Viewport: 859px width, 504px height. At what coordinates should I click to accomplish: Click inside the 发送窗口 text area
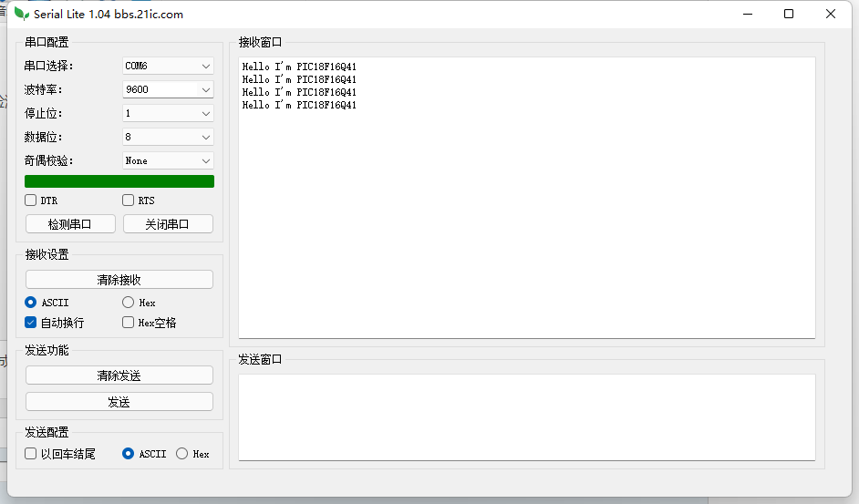point(527,417)
